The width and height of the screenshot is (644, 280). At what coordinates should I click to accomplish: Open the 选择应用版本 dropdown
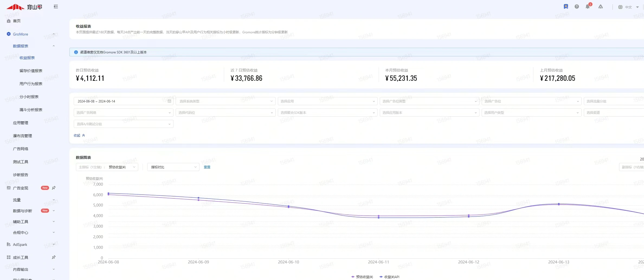coord(430,112)
